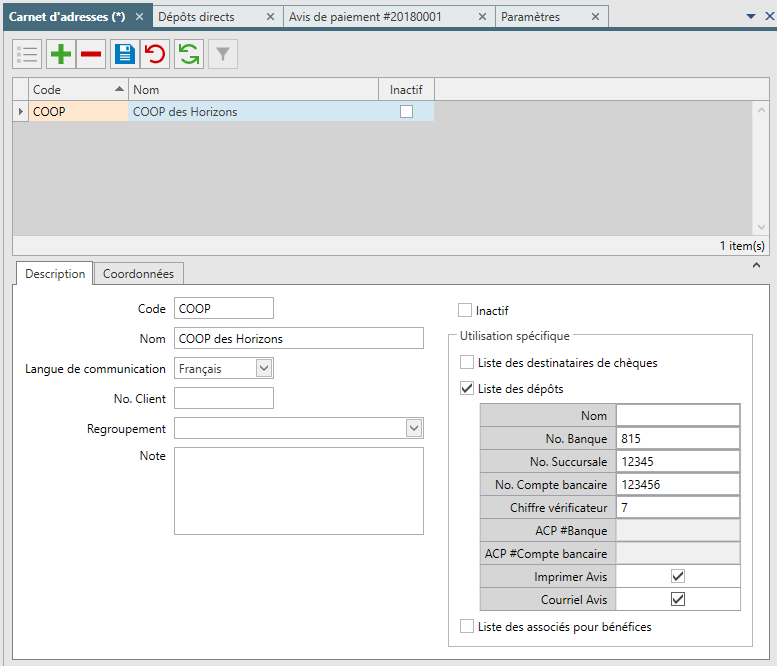The width and height of the screenshot is (777, 666).
Task: Undo changes with the red arrow icon
Action: click(x=155, y=54)
